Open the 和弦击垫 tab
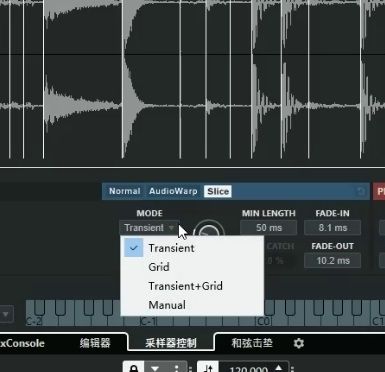 click(x=252, y=343)
